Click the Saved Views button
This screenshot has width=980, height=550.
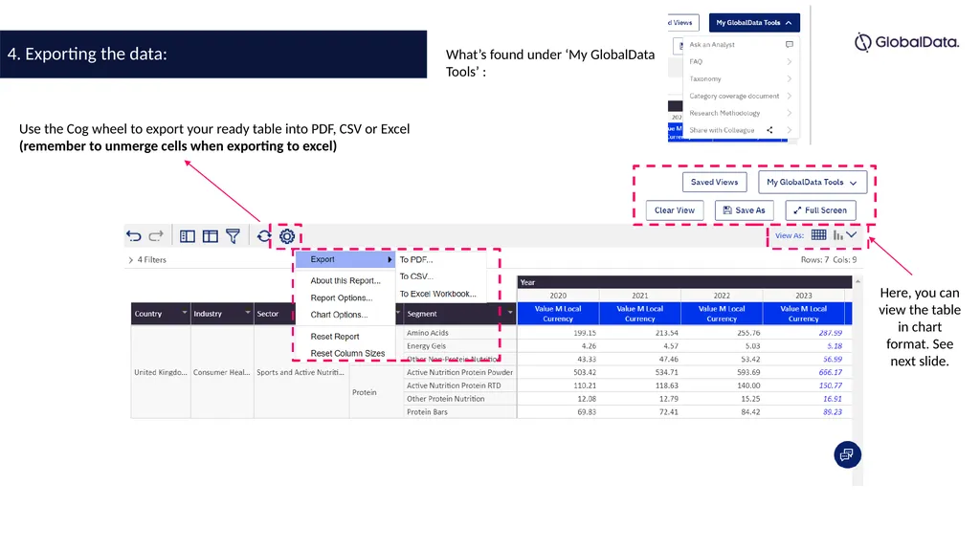(x=714, y=182)
